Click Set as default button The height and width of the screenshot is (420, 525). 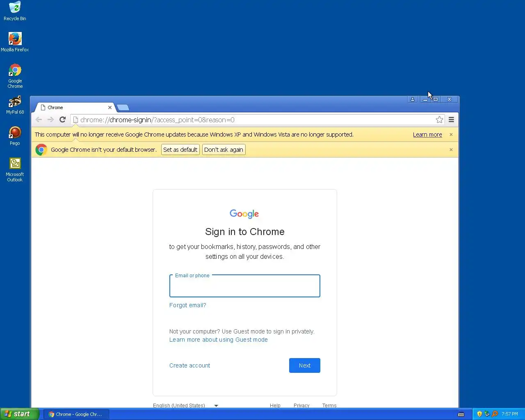tap(180, 150)
